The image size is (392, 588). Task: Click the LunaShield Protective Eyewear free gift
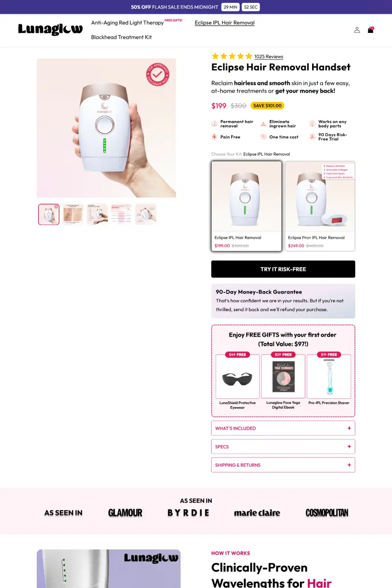click(238, 382)
